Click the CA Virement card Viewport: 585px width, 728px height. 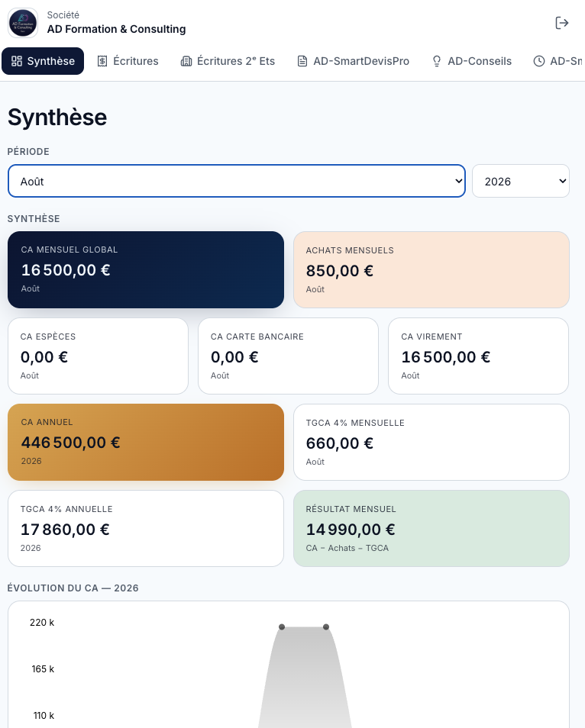(479, 356)
